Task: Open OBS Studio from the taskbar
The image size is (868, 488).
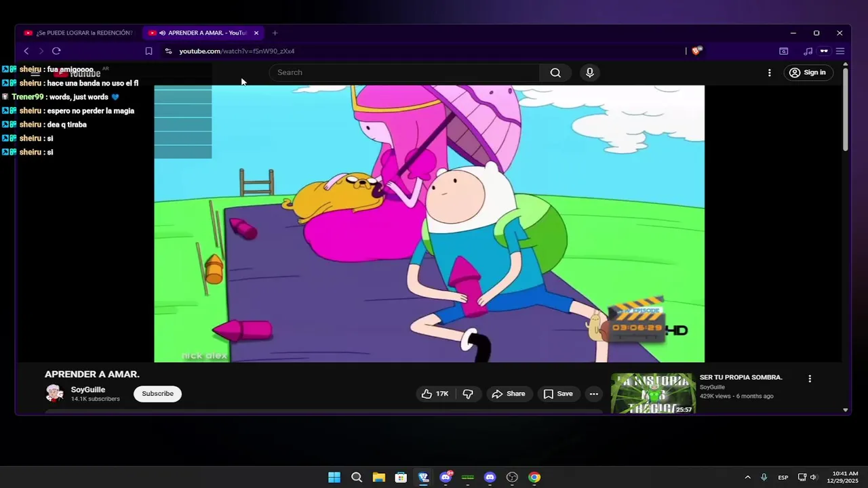Action: [x=512, y=477]
